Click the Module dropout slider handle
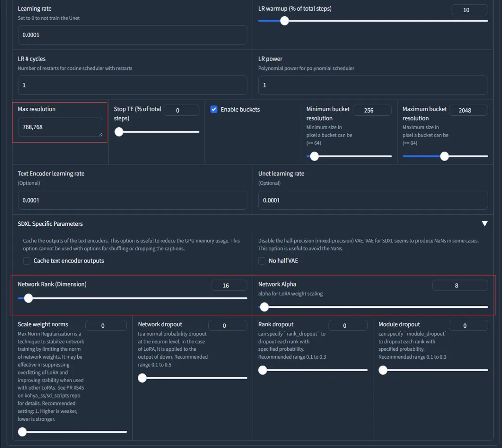The width and height of the screenshot is (502, 448). [x=383, y=370]
